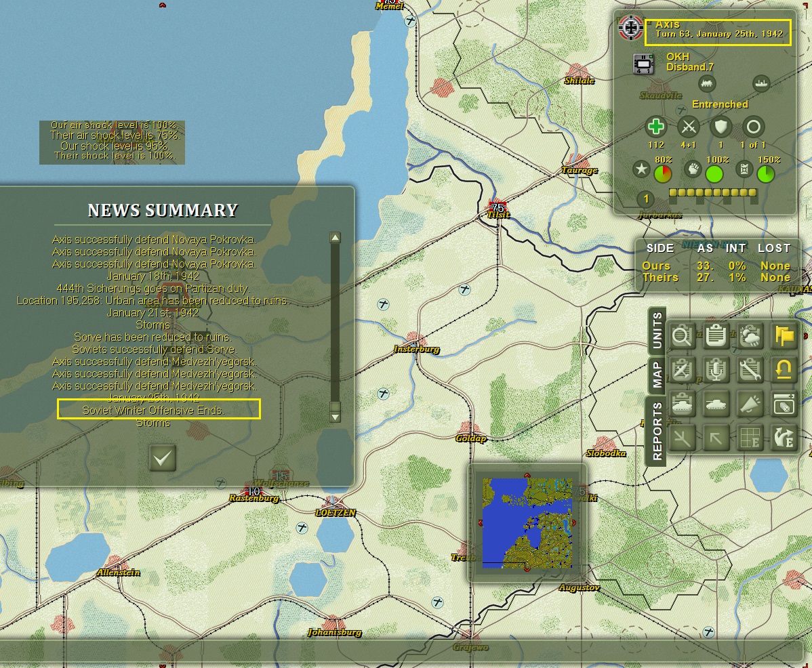Click the shield defense icon
The height and width of the screenshot is (668, 812).
720,127
